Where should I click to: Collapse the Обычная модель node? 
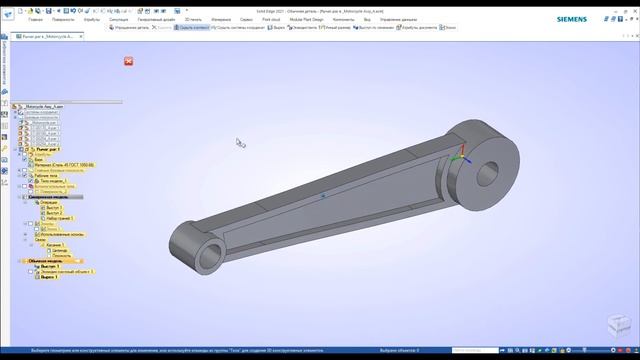pos(19,261)
